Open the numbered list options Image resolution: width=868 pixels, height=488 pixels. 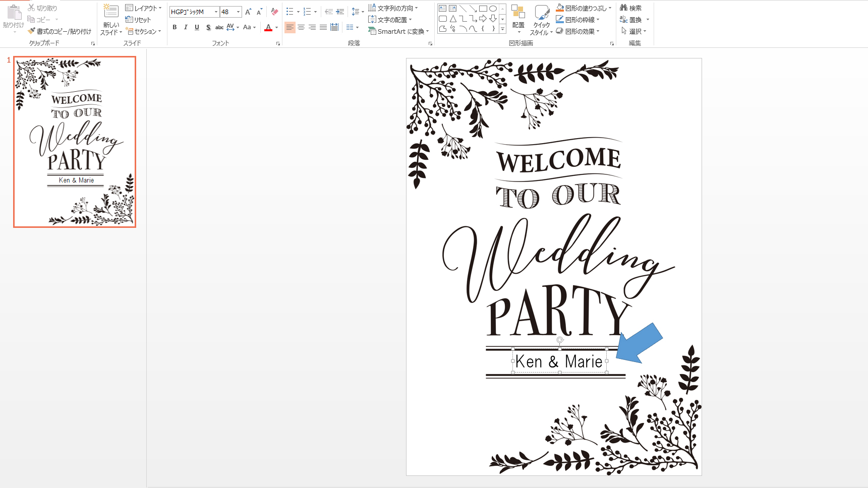(x=315, y=12)
